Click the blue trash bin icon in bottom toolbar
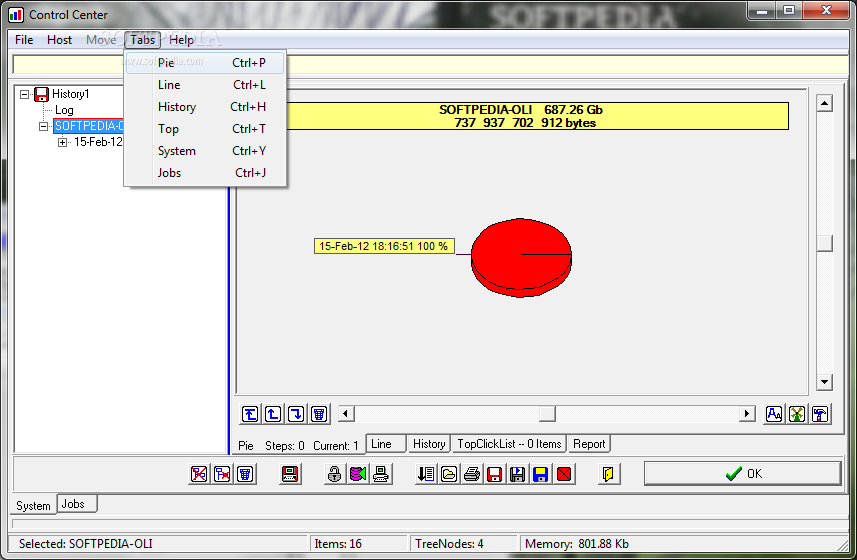The width and height of the screenshot is (857, 560). click(245, 474)
